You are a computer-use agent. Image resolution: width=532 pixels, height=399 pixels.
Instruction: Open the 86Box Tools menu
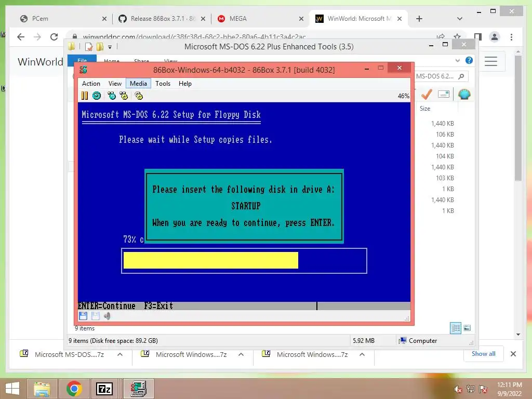click(163, 84)
